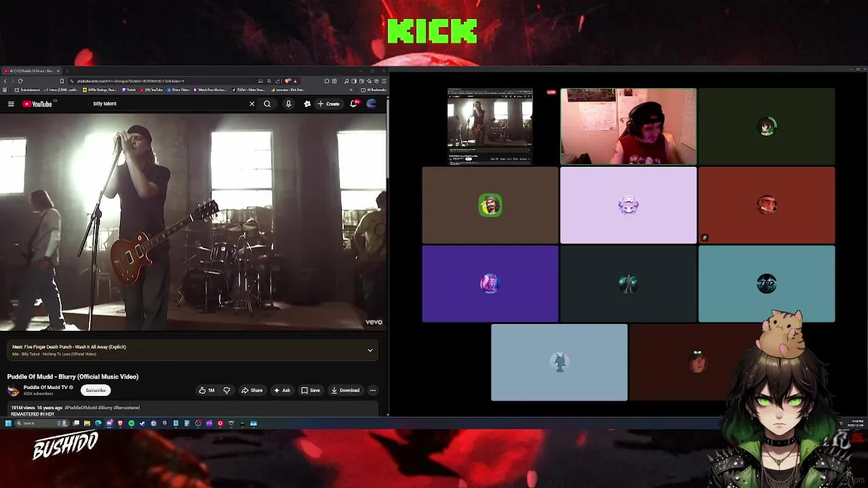Viewport: 868px width, 488px height.
Task: Open the YouTube hamburger guide menu
Action: point(11,104)
